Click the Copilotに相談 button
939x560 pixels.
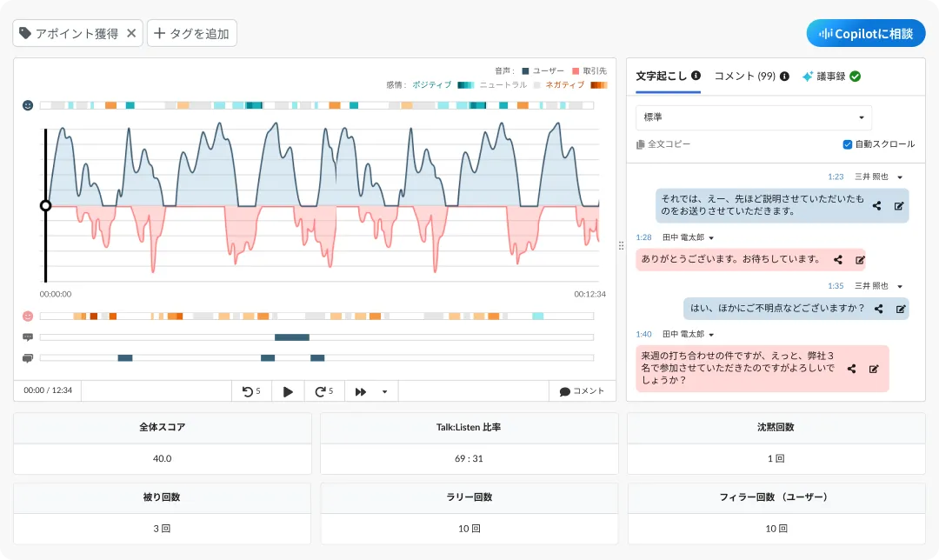pos(866,34)
